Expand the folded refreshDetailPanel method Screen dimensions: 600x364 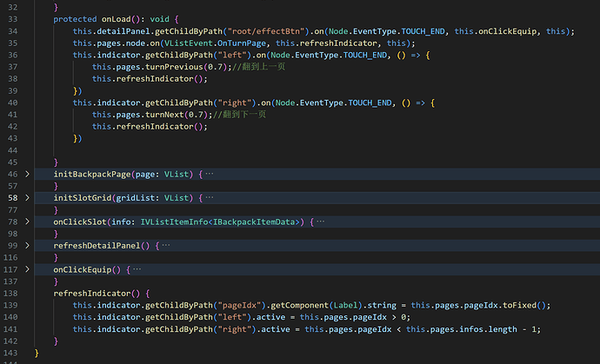tap(27, 246)
